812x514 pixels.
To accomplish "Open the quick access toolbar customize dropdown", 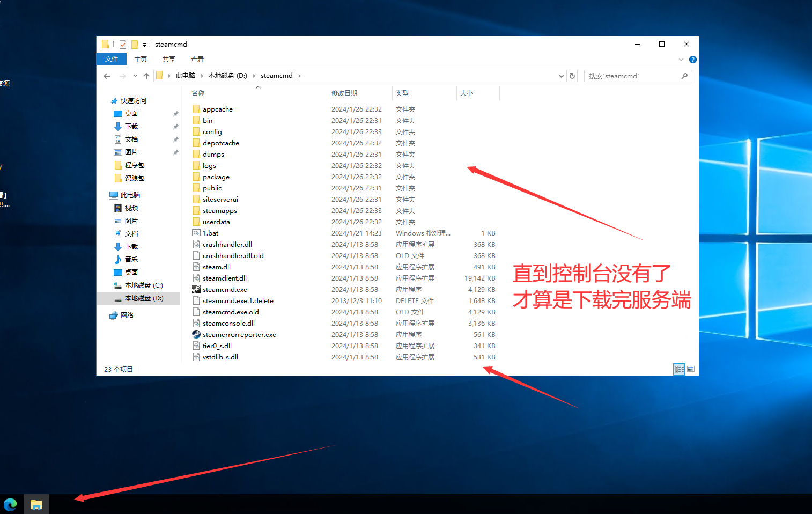I will click(144, 45).
